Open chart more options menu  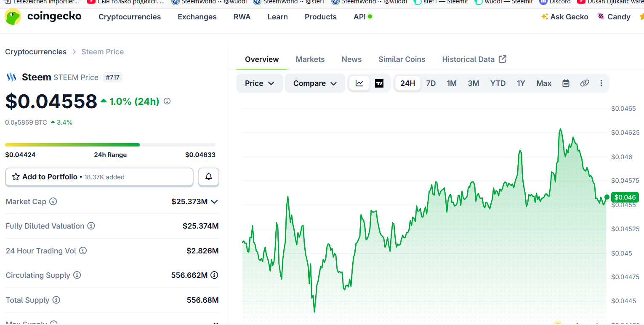601,83
